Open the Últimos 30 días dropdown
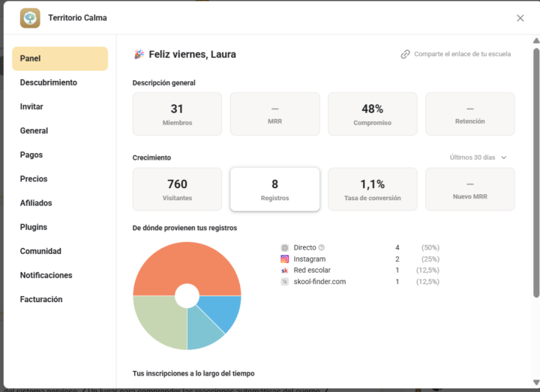The width and height of the screenshot is (540, 392). [478, 157]
